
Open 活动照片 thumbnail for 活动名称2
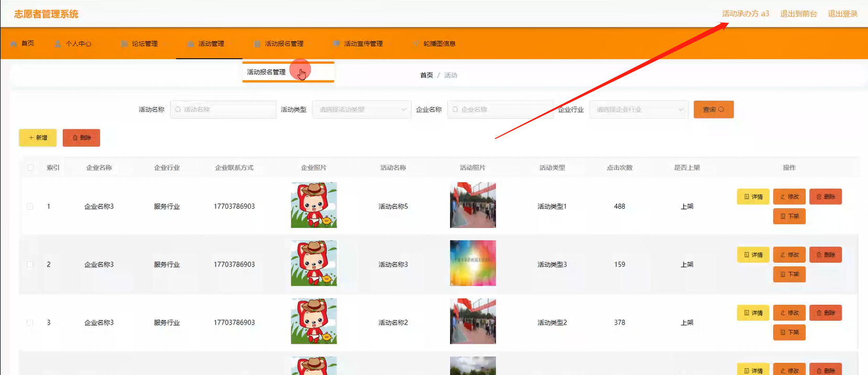click(473, 321)
